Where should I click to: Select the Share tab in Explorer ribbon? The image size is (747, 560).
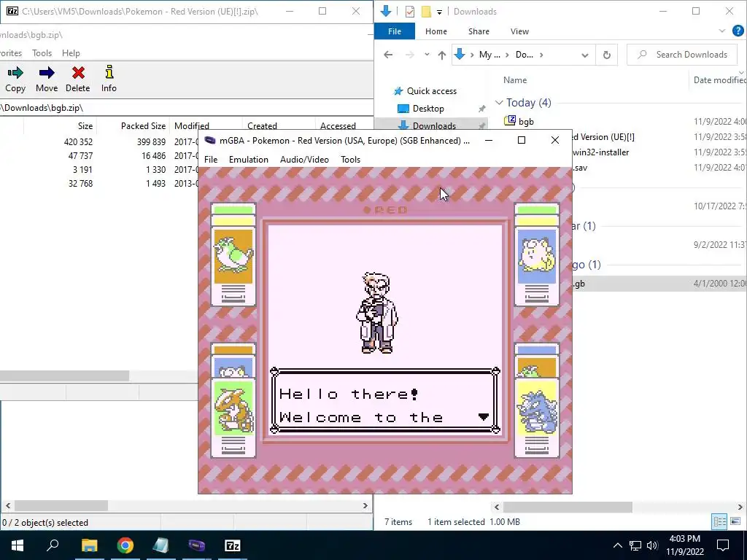click(479, 31)
